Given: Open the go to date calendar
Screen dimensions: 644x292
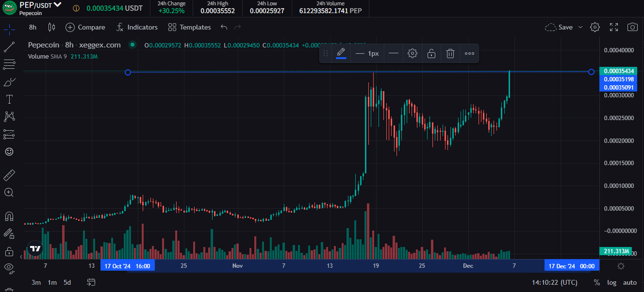Looking at the screenshot, I should [x=91, y=282].
